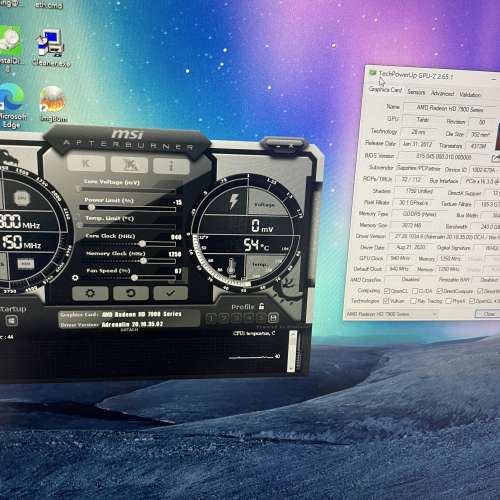The image size is (500, 500).
Task: Apply settings with the checkmark button
Action: pyautogui.click(x=171, y=293)
